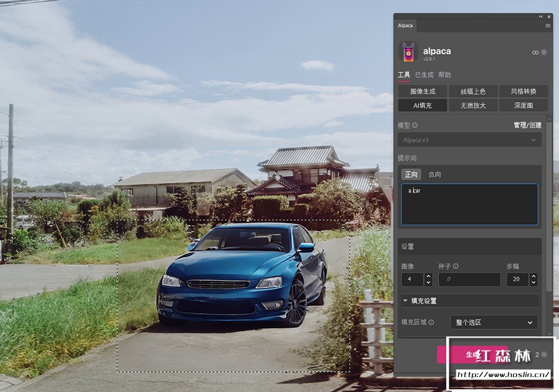The image size is (559, 392).
Task: Select the 正向 prompt tab
Action: [411, 174]
